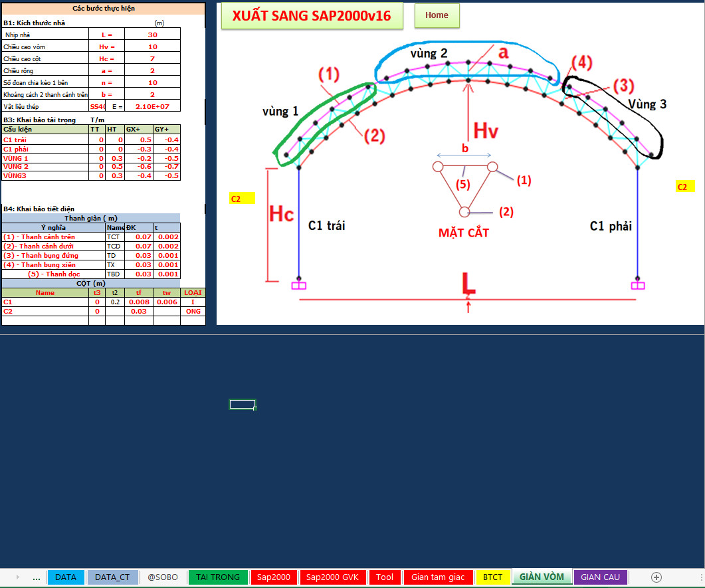
Task: Select Thanh dọc TBD cell
Action: click(115, 274)
